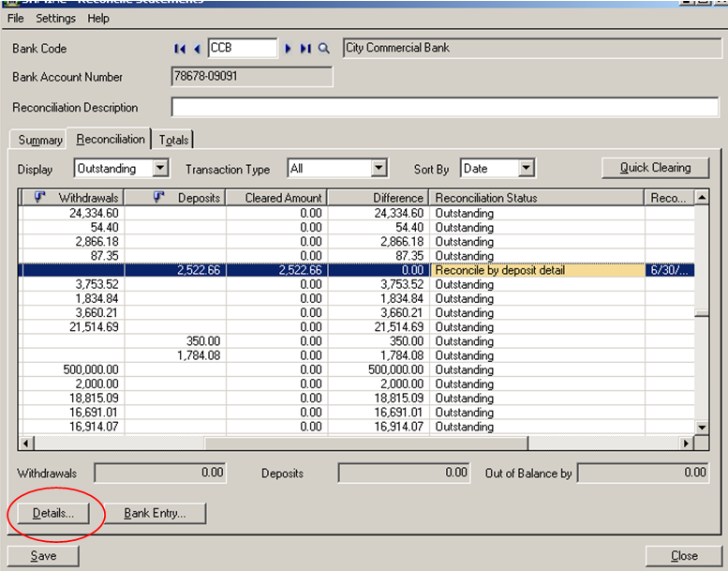
Task: Click the 2,522.66 deposit cell
Action: click(175, 270)
